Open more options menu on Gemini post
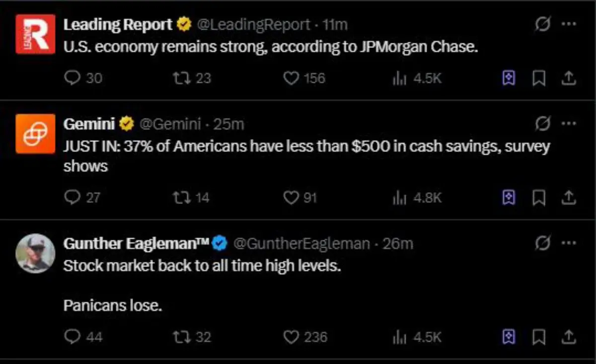This screenshot has width=596, height=364. click(568, 124)
